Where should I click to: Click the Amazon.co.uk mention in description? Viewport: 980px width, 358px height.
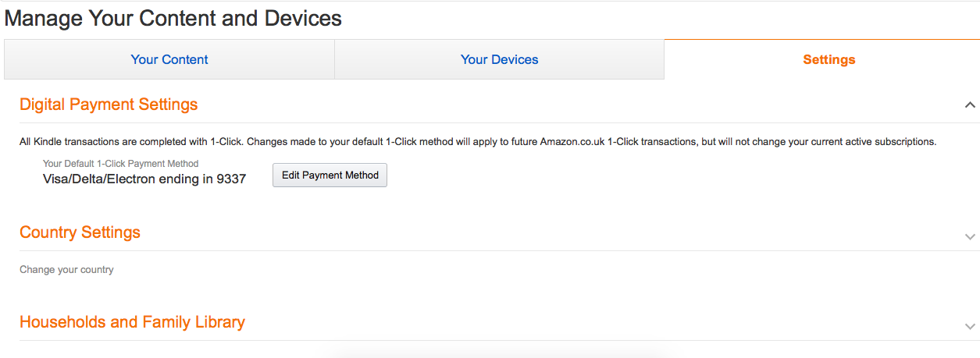pos(572,142)
